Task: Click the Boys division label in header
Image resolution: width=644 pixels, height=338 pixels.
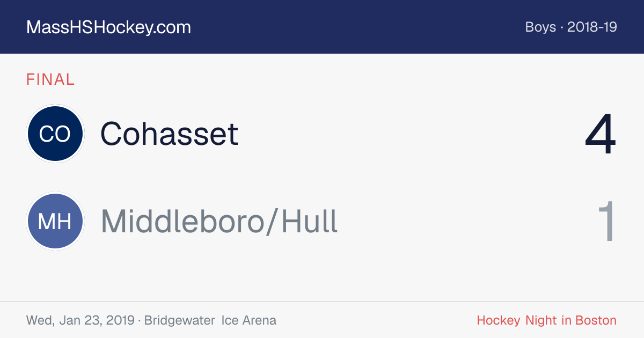Action: coord(540,27)
